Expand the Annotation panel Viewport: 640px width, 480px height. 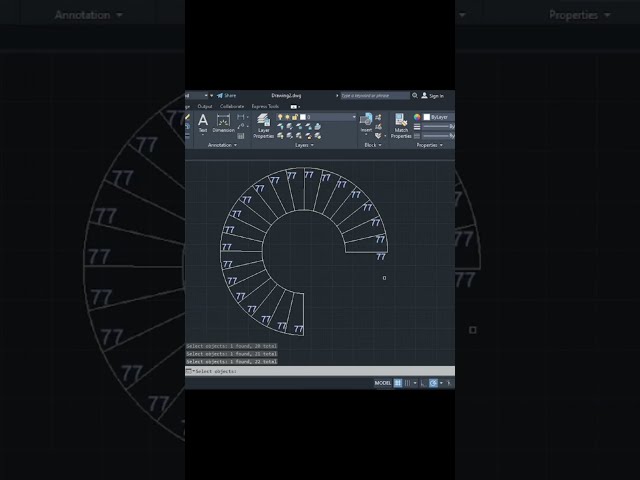coord(222,145)
